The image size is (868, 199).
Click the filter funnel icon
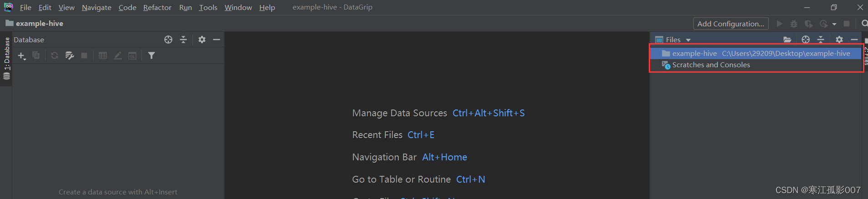coord(151,55)
